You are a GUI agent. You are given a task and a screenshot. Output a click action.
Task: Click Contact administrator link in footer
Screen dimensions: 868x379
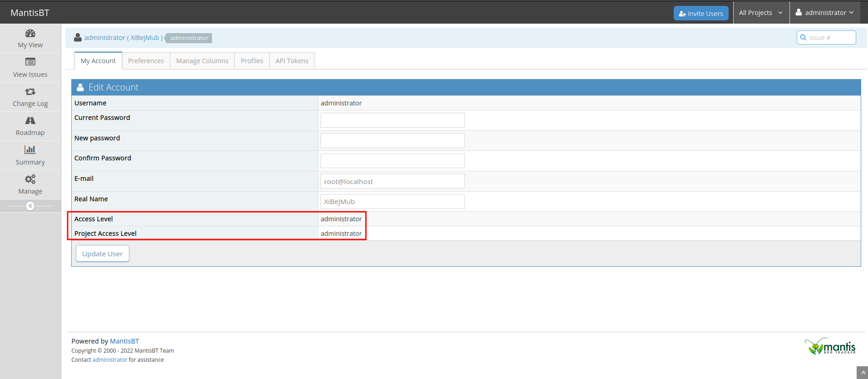click(110, 360)
